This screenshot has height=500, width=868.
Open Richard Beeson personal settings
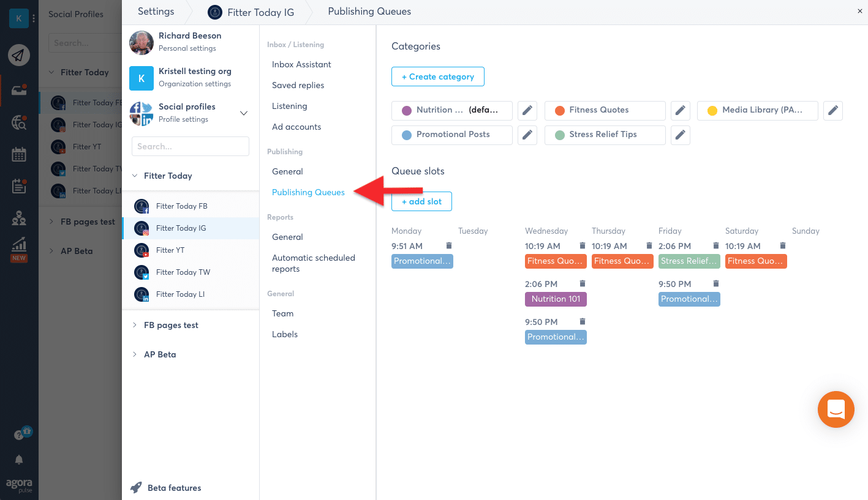(191, 42)
